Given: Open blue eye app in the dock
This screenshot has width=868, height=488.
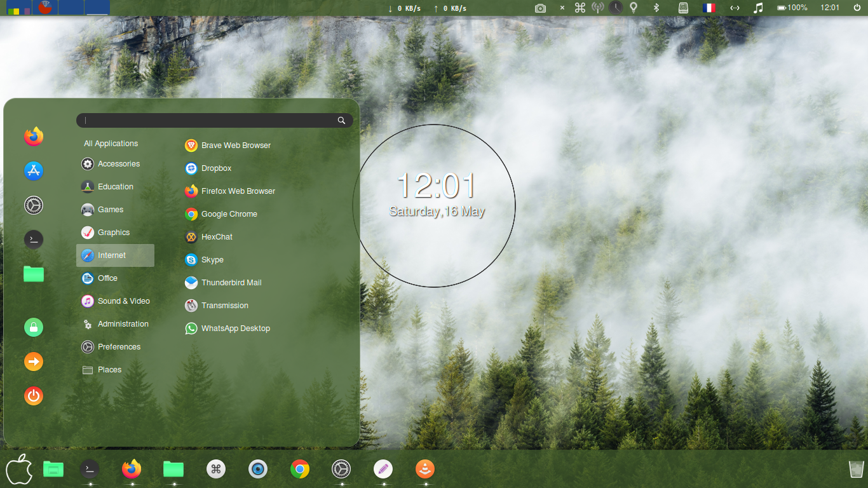Looking at the screenshot, I should [258, 470].
